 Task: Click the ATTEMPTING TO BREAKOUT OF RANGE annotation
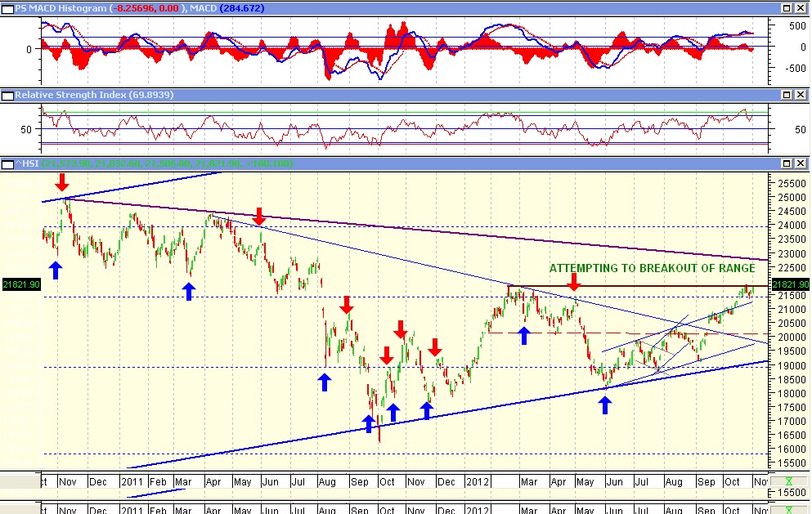click(x=652, y=268)
